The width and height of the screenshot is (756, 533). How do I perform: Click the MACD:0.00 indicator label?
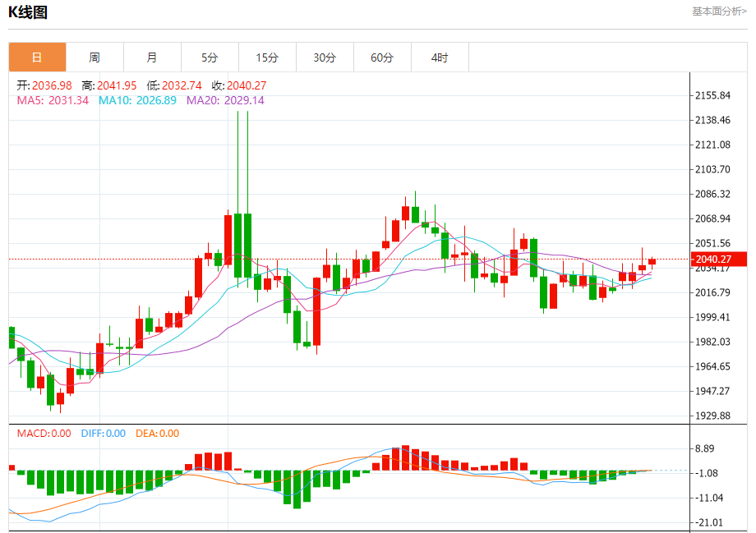(44, 434)
